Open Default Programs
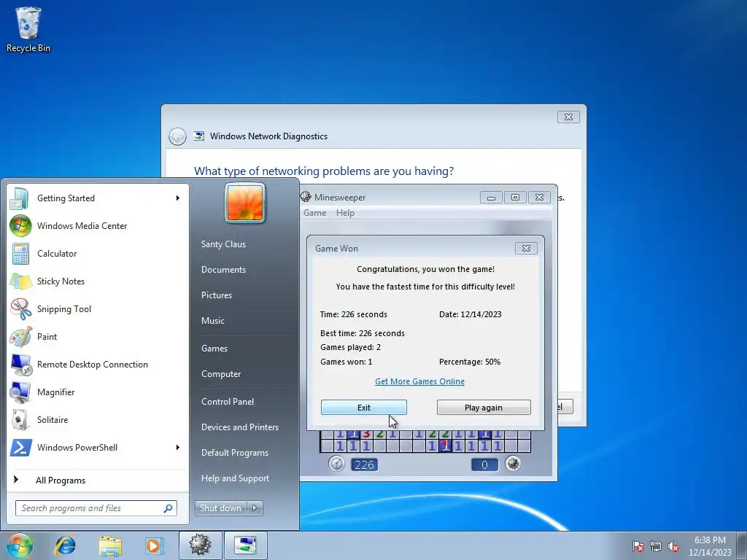747x560 pixels. 235,452
